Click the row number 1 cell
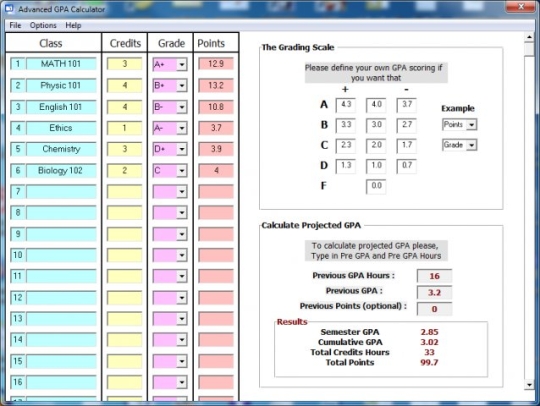 pyautogui.click(x=18, y=64)
